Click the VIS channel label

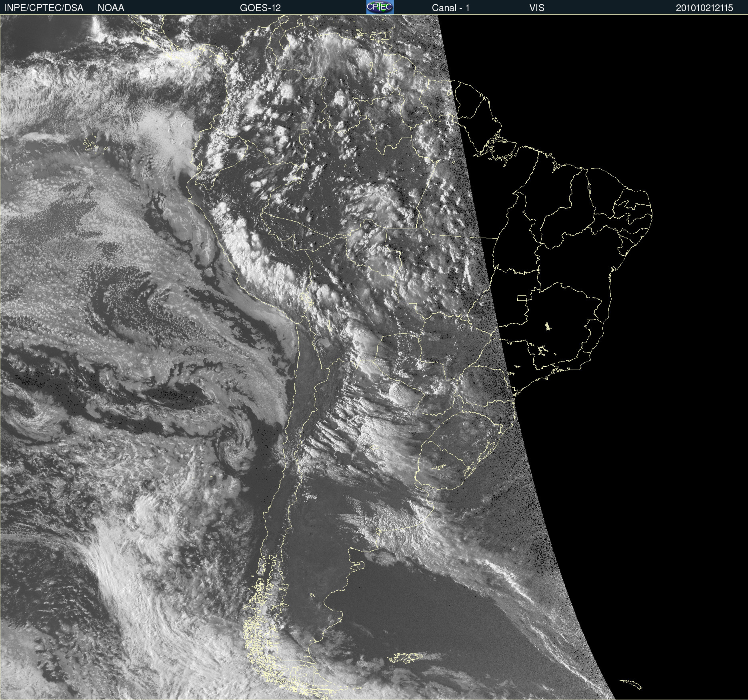pos(537,8)
